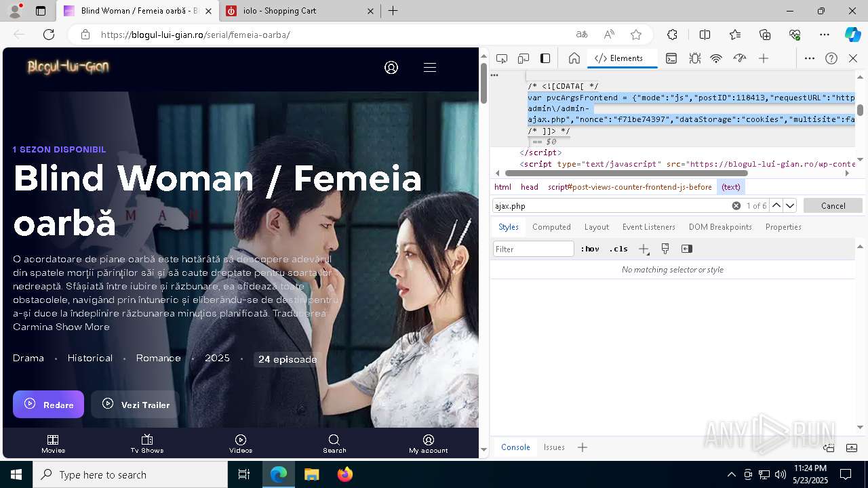
Task: Switch to the DOM Breakpoints tab
Action: tap(720, 227)
